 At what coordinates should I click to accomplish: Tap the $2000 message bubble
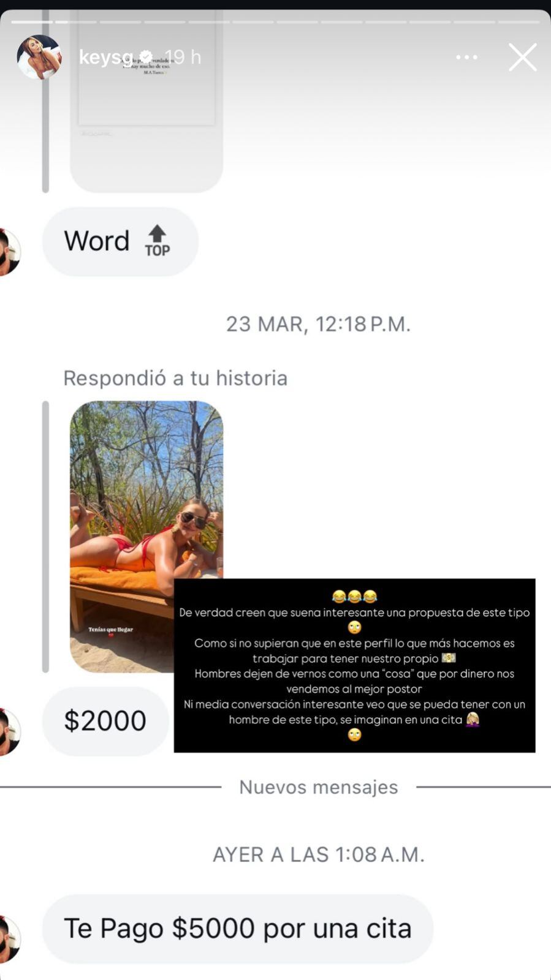point(105,721)
